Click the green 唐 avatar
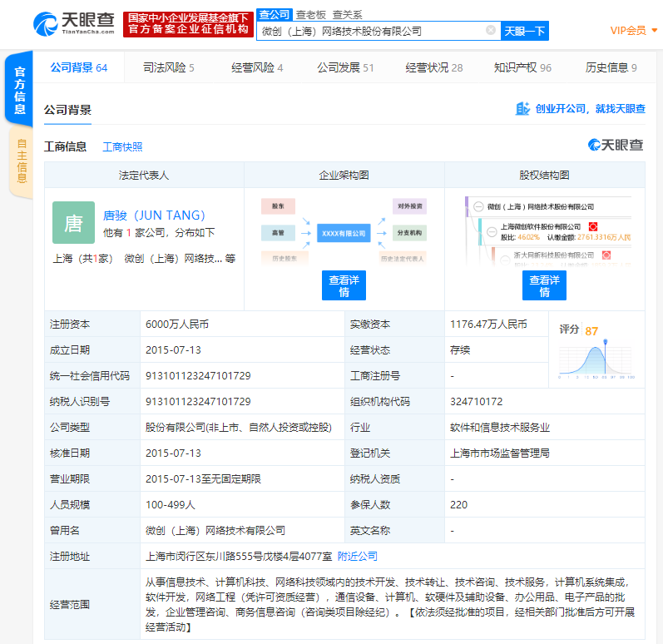The height and width of the screenshot is (644, 663). pyautogui.click(x=73, y=222)
